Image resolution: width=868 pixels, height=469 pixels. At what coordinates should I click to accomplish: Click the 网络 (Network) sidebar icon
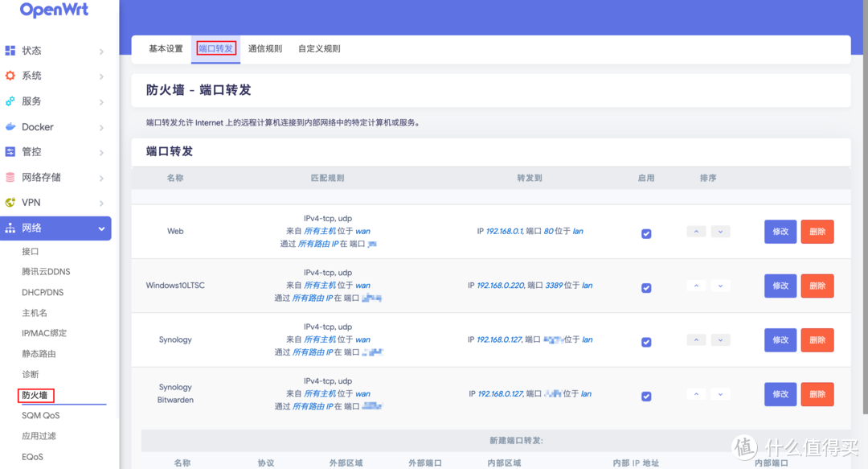tap(12, 228)
